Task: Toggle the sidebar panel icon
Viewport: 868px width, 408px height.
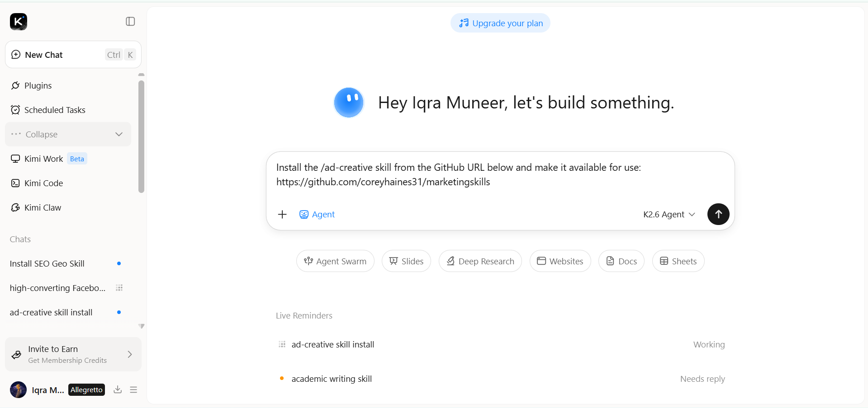Action: [x=130, y=21]
